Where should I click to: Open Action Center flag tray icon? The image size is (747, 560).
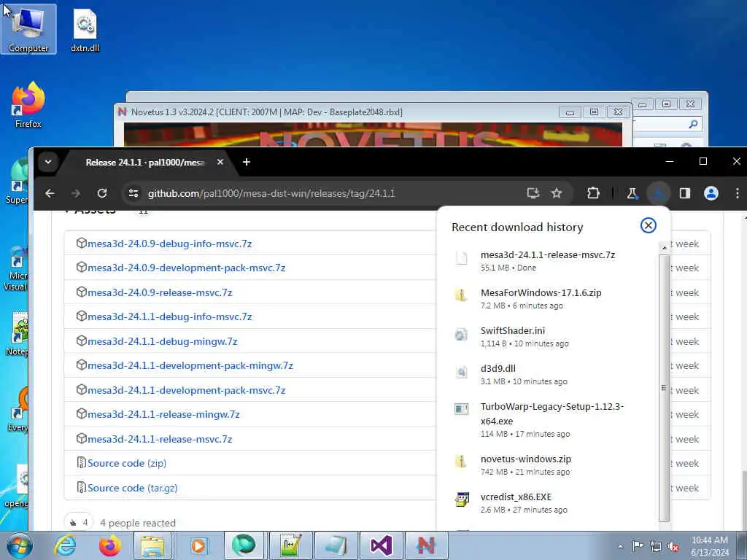click(638, 546)
